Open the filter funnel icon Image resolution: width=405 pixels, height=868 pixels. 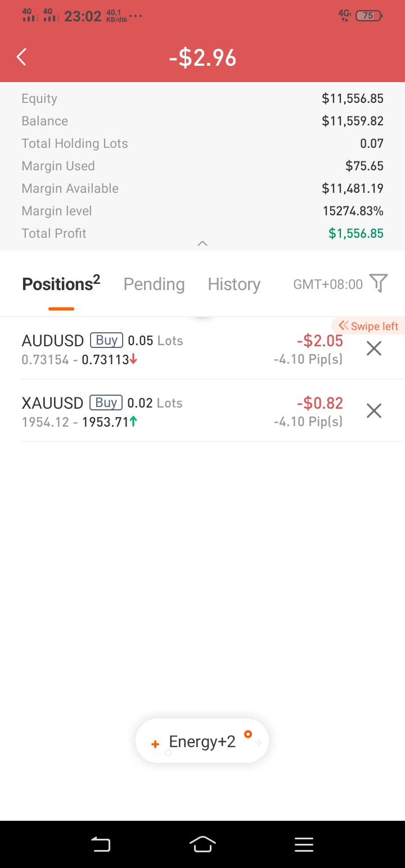379,283
